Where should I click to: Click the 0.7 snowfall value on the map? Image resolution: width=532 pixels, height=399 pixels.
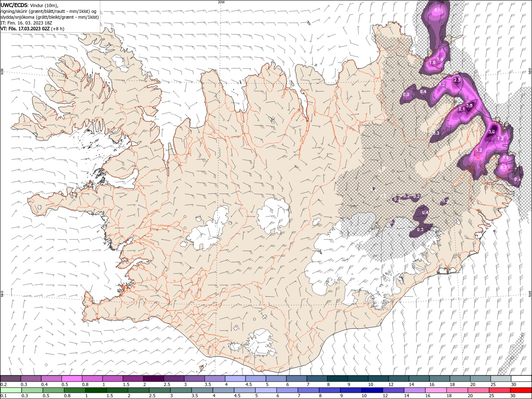tap(504, 167)
